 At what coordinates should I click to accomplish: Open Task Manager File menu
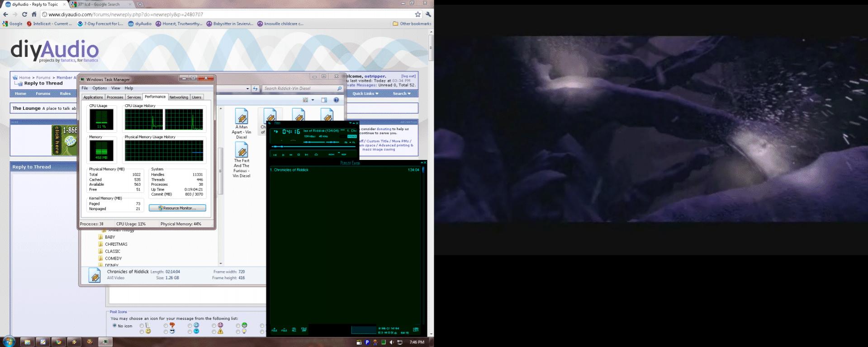(85, 88)
